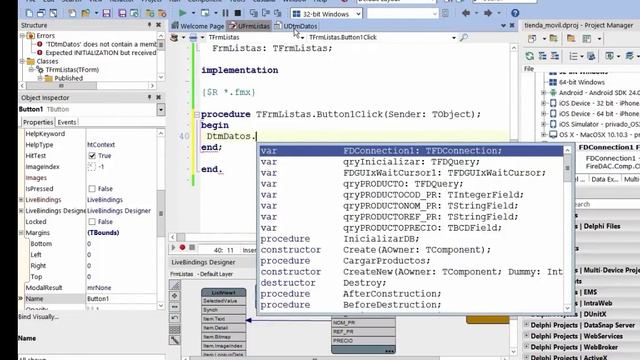Select the InicializarDB procedure from the completion list
This screenshot has height=360, width=640.
411,239
